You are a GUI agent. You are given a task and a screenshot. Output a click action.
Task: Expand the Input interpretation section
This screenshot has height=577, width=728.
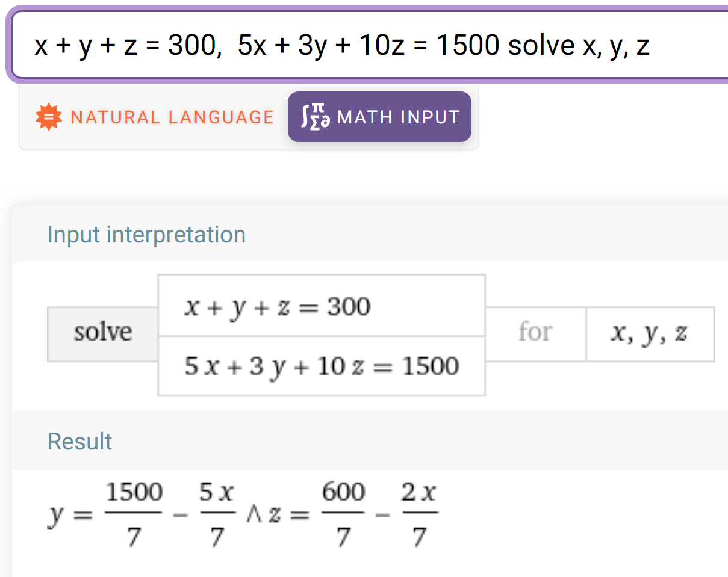point(146,234)
